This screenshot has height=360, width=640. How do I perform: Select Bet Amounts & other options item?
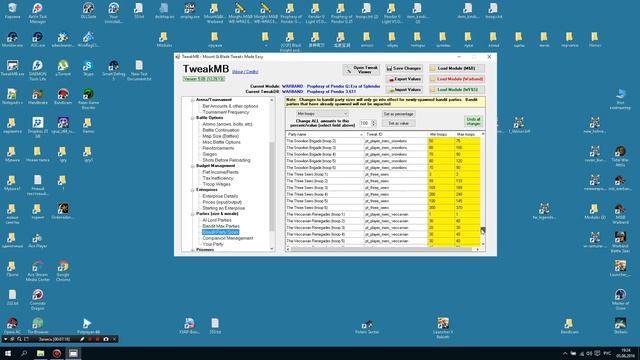(x=230, y=106)
